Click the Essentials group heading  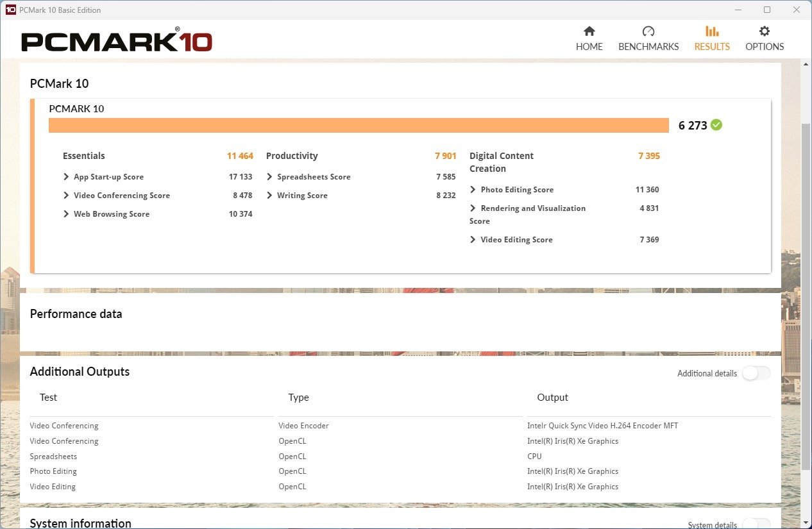click(84, 156)
